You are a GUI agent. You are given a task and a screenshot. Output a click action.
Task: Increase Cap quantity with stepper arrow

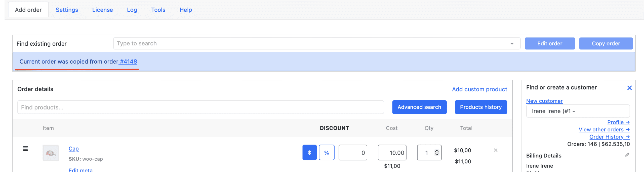point(437,151)
